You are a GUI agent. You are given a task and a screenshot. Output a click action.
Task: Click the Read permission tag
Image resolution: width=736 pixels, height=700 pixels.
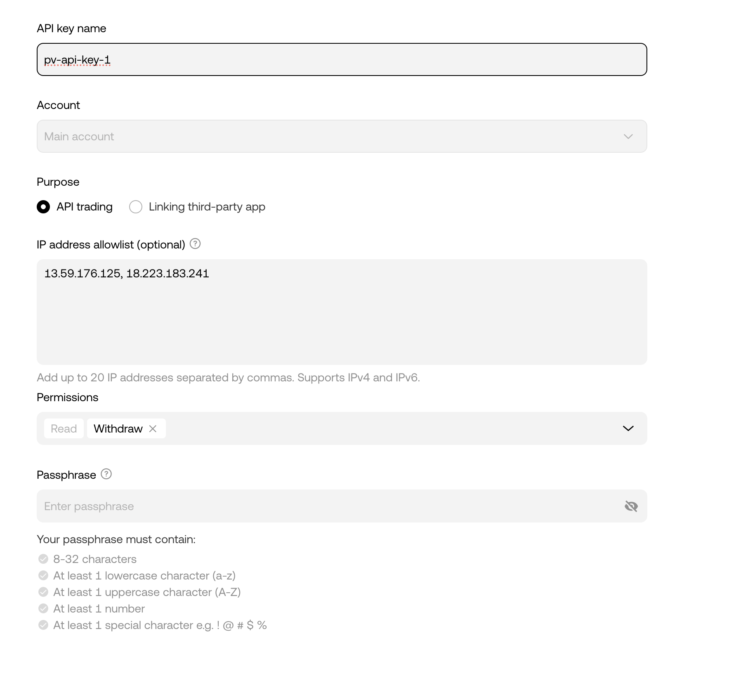pos(64,428)
